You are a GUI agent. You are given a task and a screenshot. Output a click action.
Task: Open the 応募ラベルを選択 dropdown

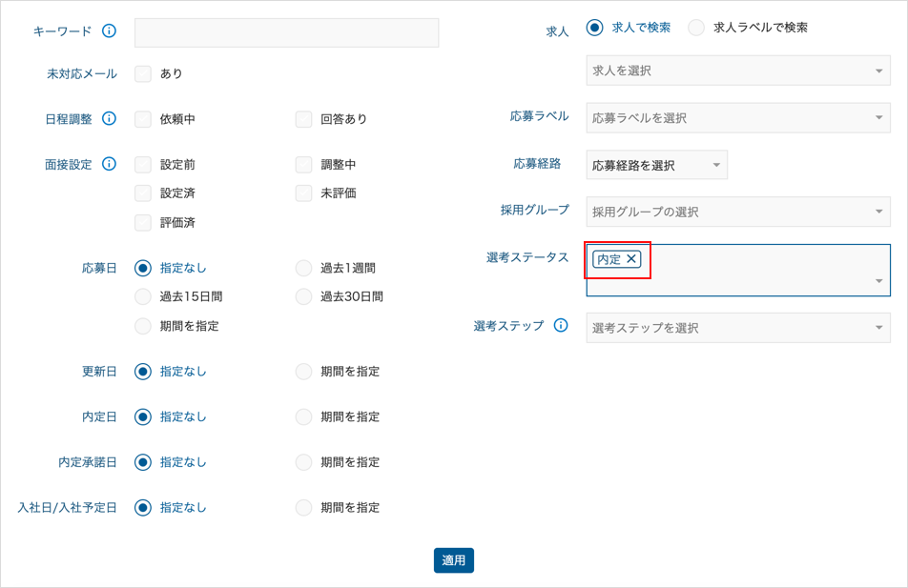[738, 118]
